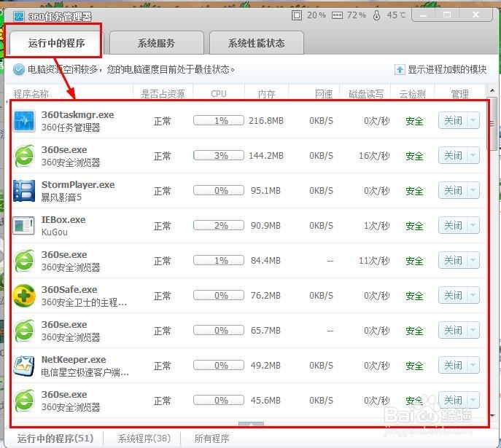Click the StormPlayer.exe film icon
The height and width of the screenshot is (448, 501).
[x=24, y=191]
